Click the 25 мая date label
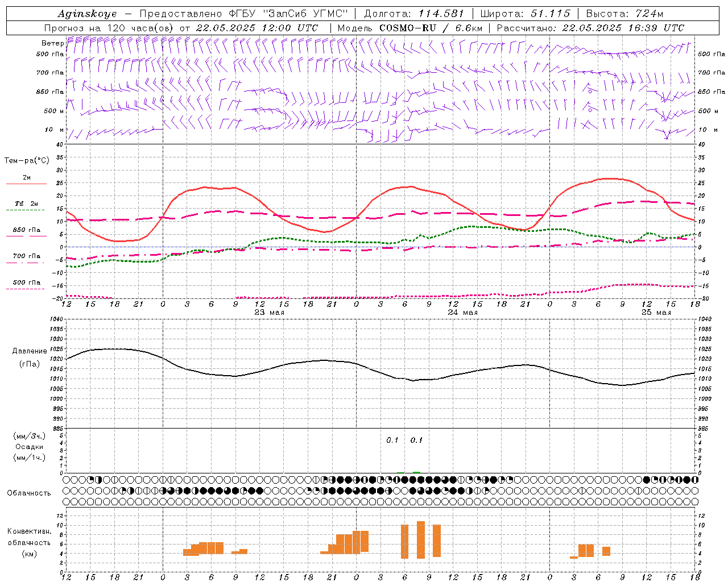The width and height of the screenshot is (728, 582). pyautogui.click(x=656, y=313)
